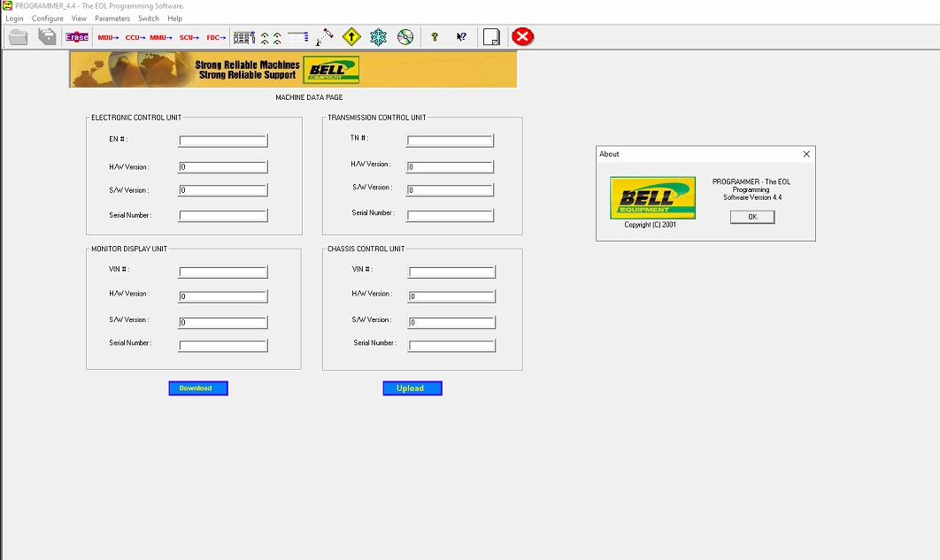Activate the context help arrow tool
The height and width of the screenshot is (560, 940).
[459, 36]
